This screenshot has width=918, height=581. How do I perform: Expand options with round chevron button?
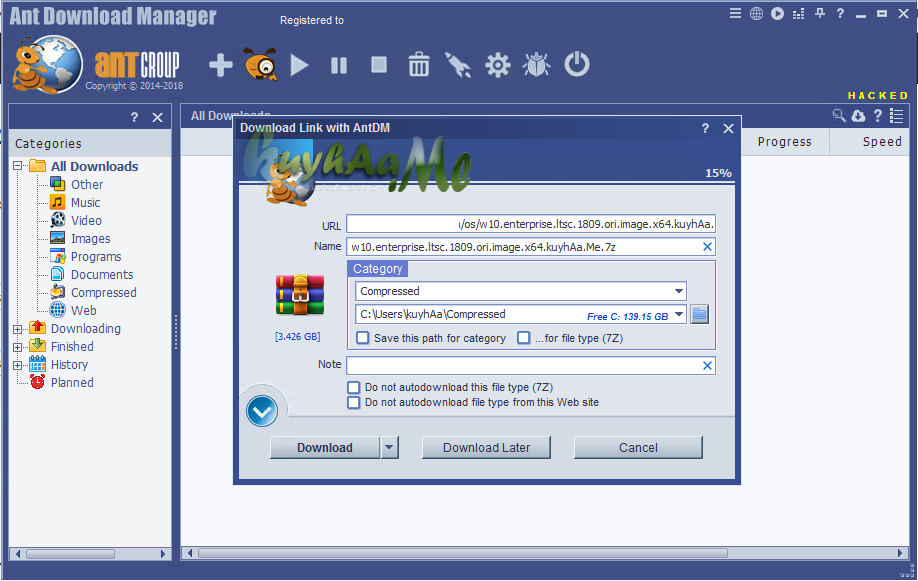(x=262, y=411)
